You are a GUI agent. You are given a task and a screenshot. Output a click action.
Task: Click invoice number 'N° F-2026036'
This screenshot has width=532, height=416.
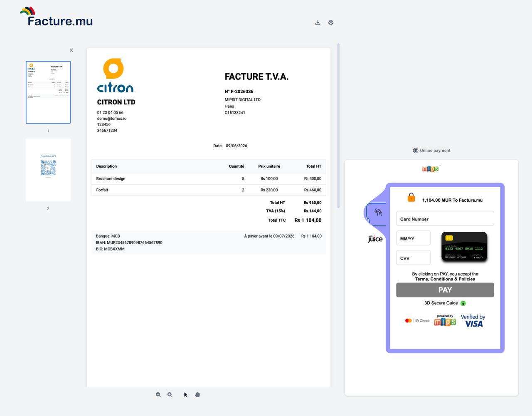[239, 92]
